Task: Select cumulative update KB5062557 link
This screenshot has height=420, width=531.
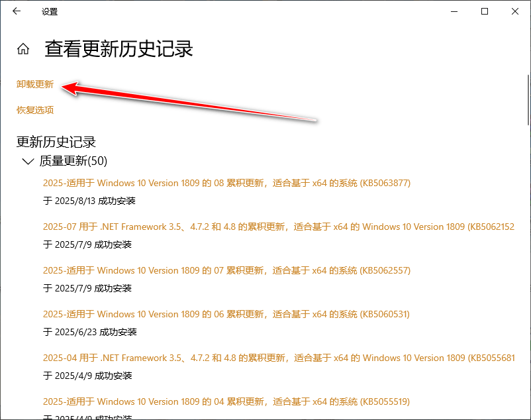Action: pos(226,270)
